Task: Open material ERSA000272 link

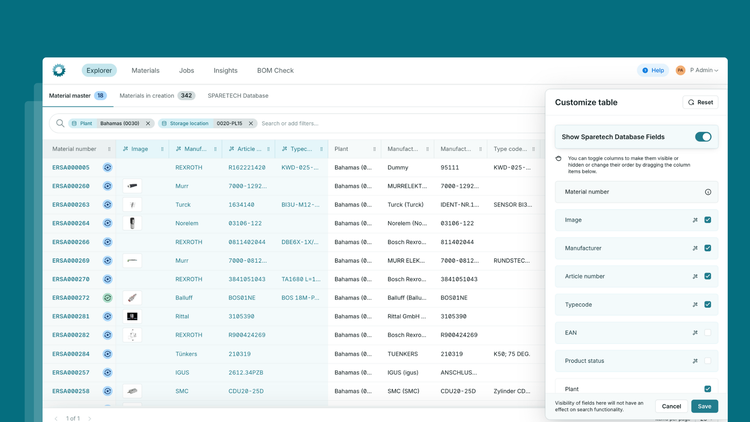Action: point(71,298)
